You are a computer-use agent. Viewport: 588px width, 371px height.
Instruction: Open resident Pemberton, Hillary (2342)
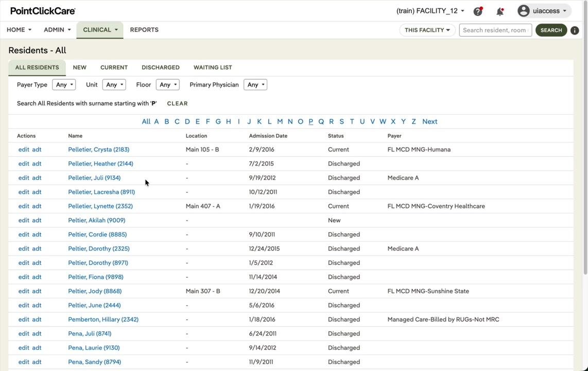click(103, 319)
